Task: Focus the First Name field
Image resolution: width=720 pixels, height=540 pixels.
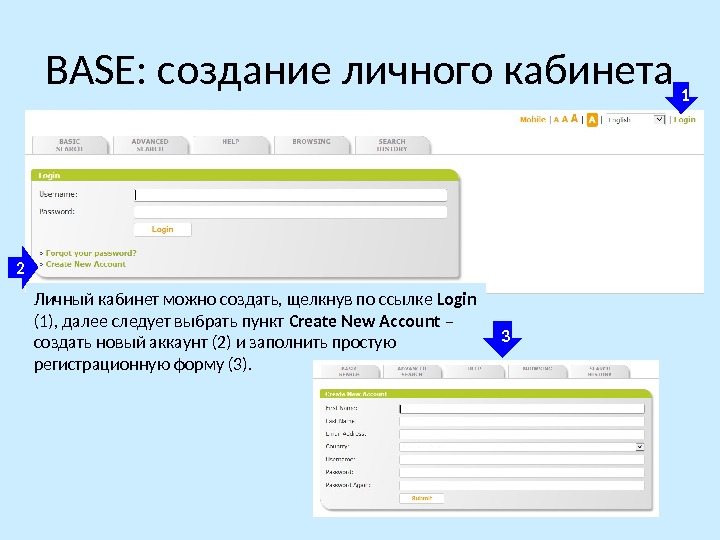Action: (x=522, y=409)
